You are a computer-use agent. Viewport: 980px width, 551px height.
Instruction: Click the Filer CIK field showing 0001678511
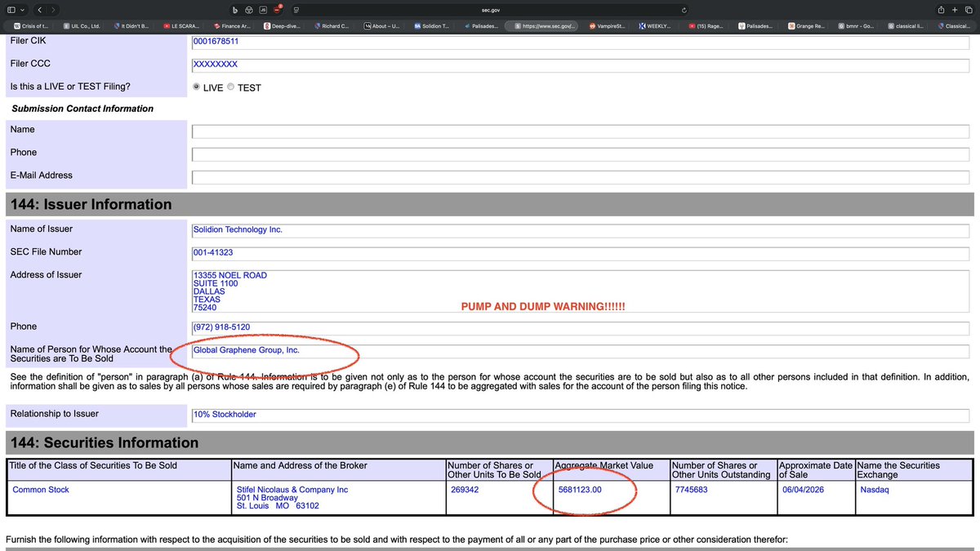[581, 41]
